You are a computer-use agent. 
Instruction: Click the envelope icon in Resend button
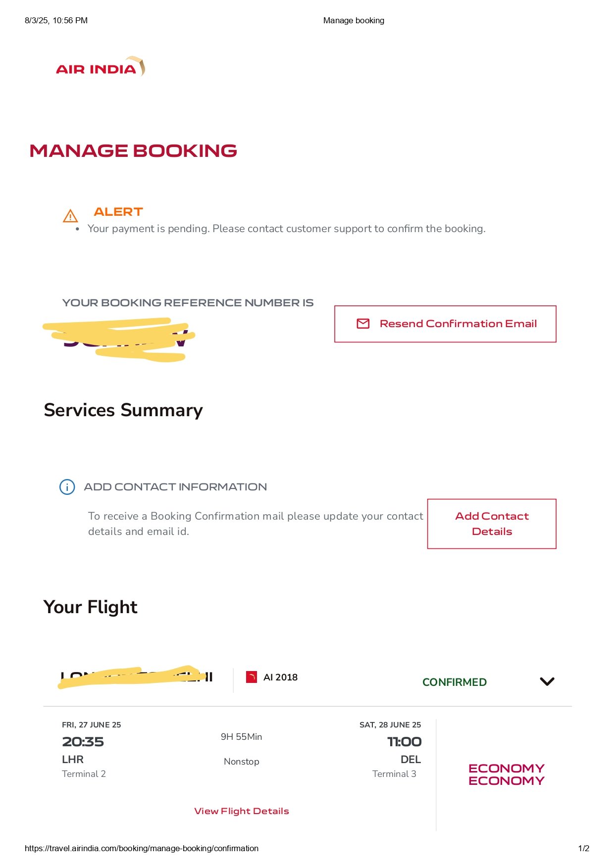click(363, 324)
